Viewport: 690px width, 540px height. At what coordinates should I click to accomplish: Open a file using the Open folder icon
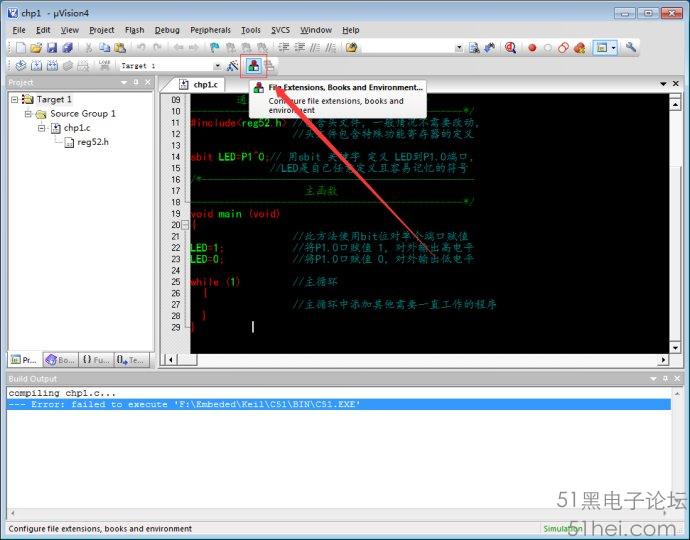click(x=36, y=48)
